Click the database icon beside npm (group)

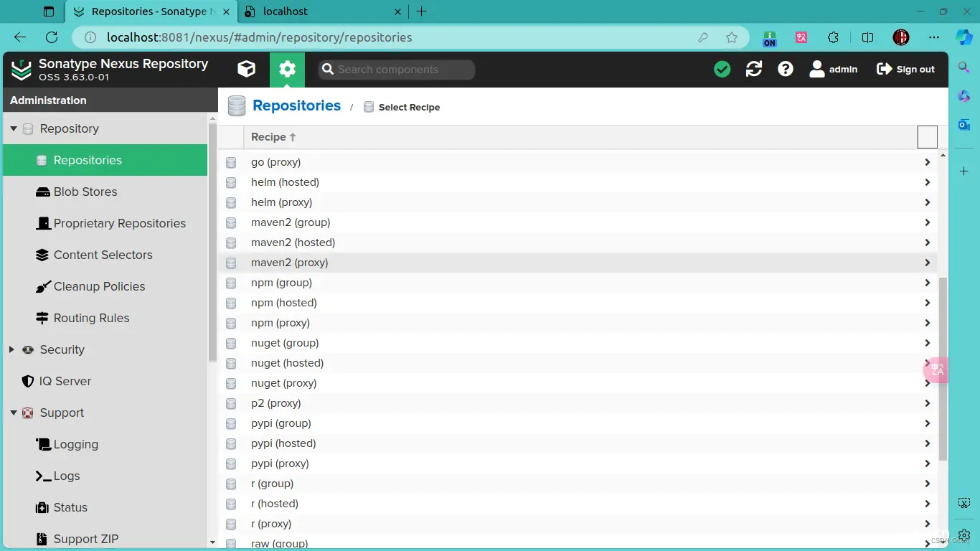click(x=231, y=283)
